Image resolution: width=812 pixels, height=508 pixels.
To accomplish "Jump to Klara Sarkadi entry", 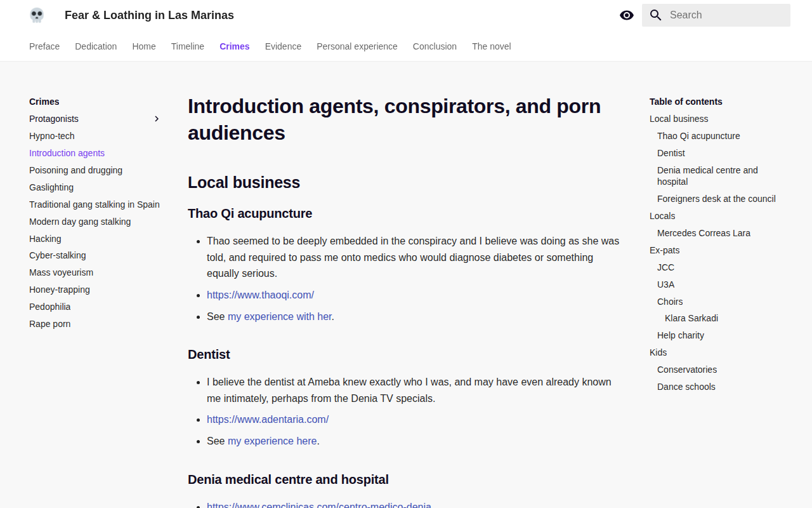I will click(x=691, y=318).
